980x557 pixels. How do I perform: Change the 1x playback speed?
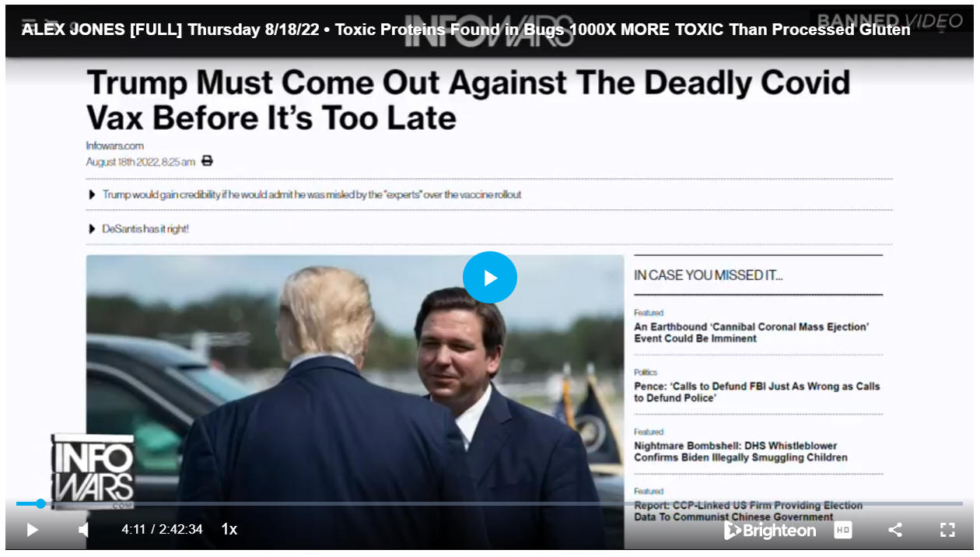(229, 530)
